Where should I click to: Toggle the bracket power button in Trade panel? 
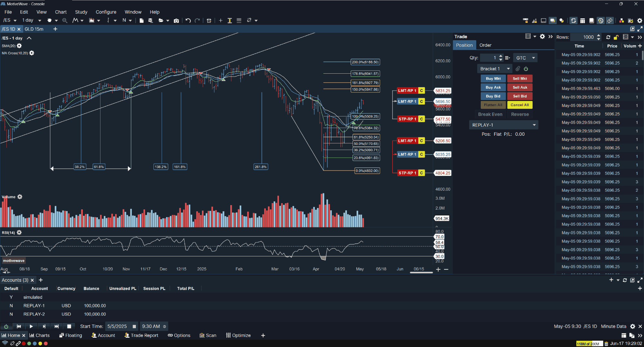526,68
